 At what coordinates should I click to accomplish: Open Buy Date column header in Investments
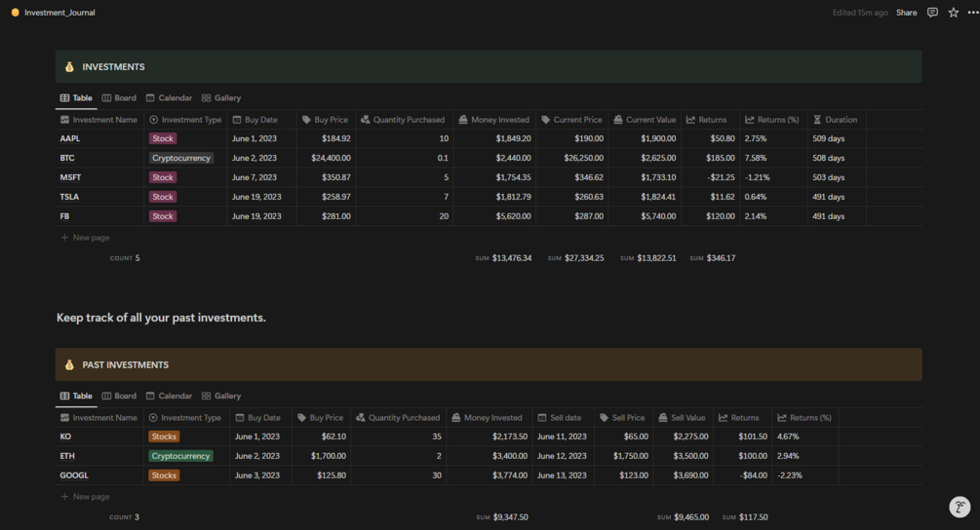click(x=261, y=120)
